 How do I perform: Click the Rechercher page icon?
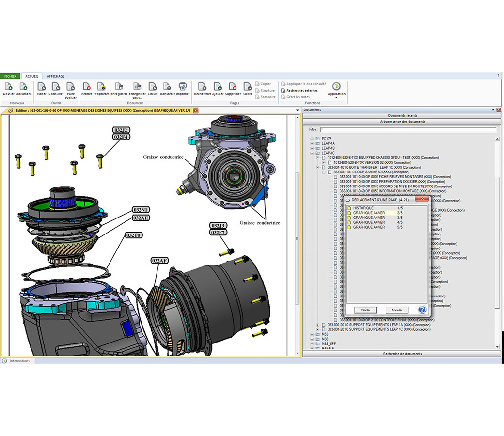pos(203,87)
